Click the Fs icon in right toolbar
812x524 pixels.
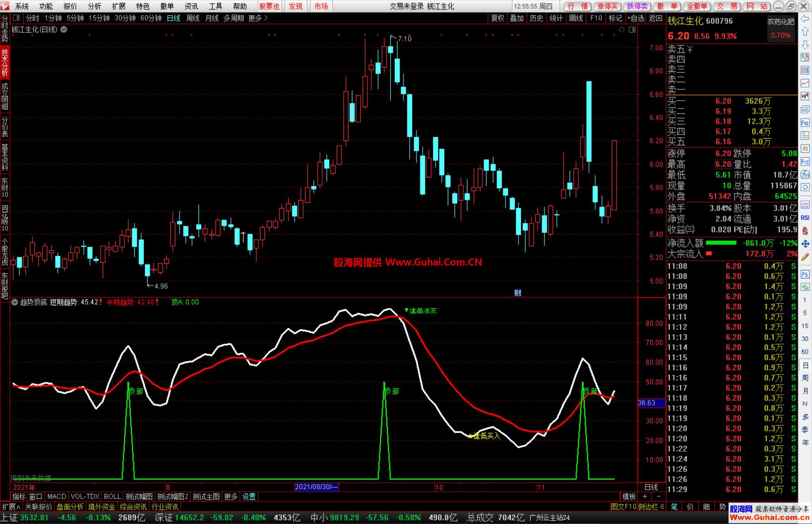click(805, 275)
